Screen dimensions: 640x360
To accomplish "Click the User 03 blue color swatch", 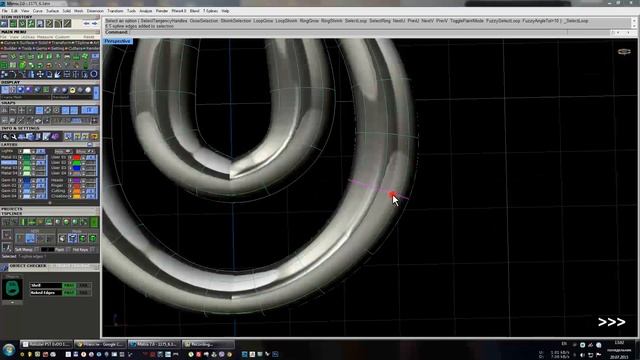I will 77,168.
